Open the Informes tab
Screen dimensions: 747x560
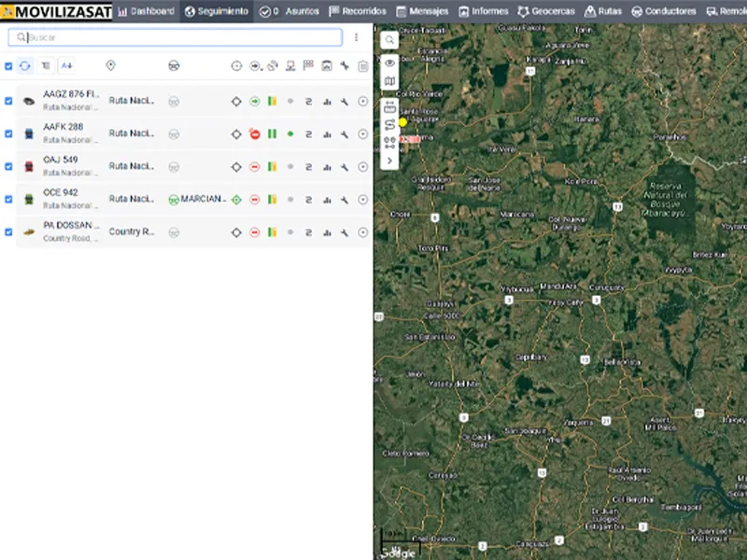coord(483,11)
